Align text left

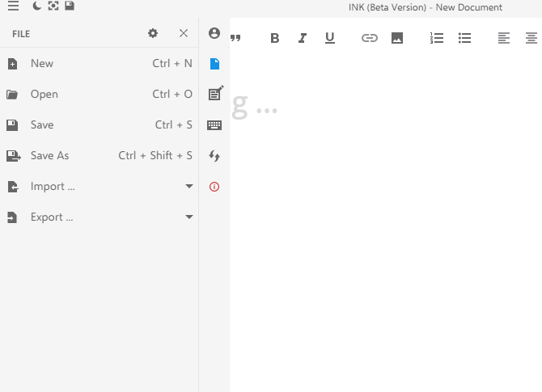(x=504, y=38)
